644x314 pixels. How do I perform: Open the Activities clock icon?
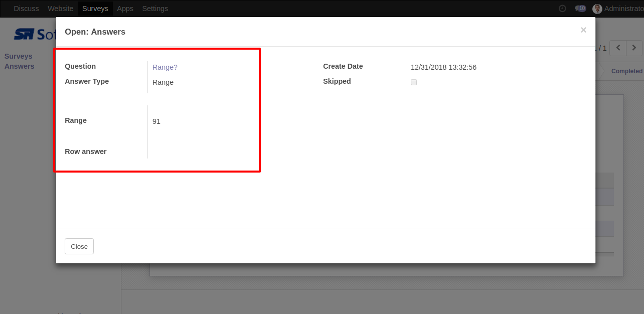[x=562, y=9]
